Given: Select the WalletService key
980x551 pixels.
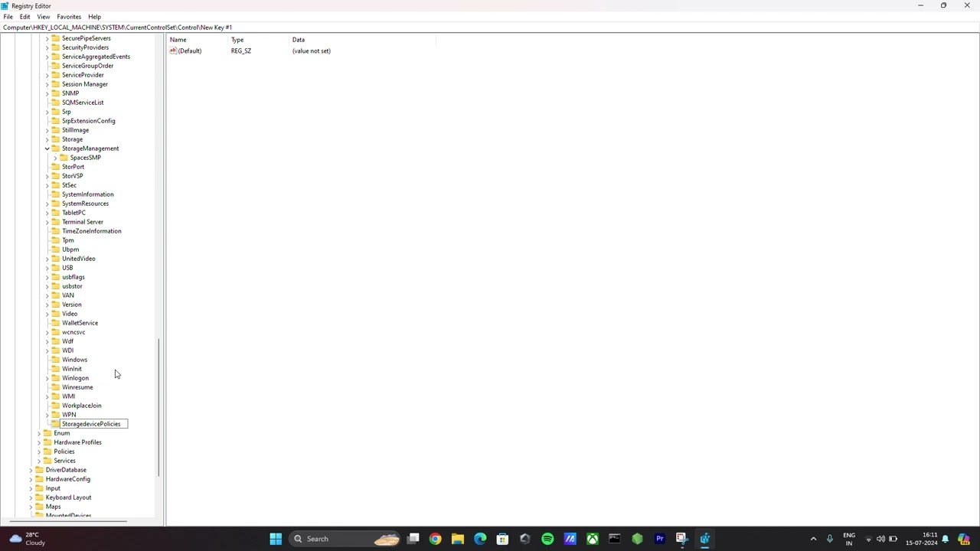Looking at the screenshot, I should pos(80,323).
